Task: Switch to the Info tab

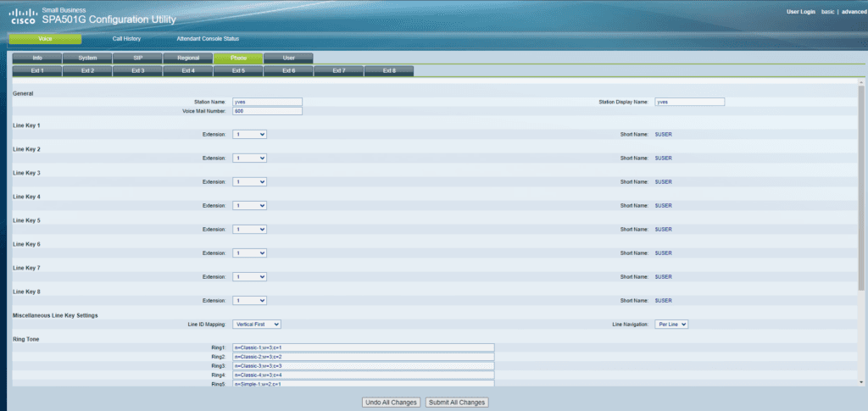Action: point(37,58)
